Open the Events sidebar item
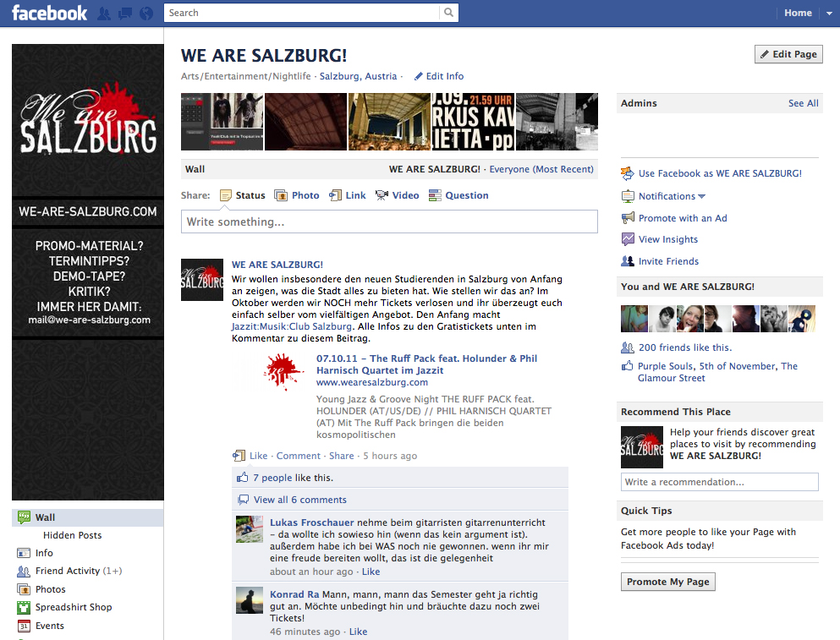 tap(50, 626)
